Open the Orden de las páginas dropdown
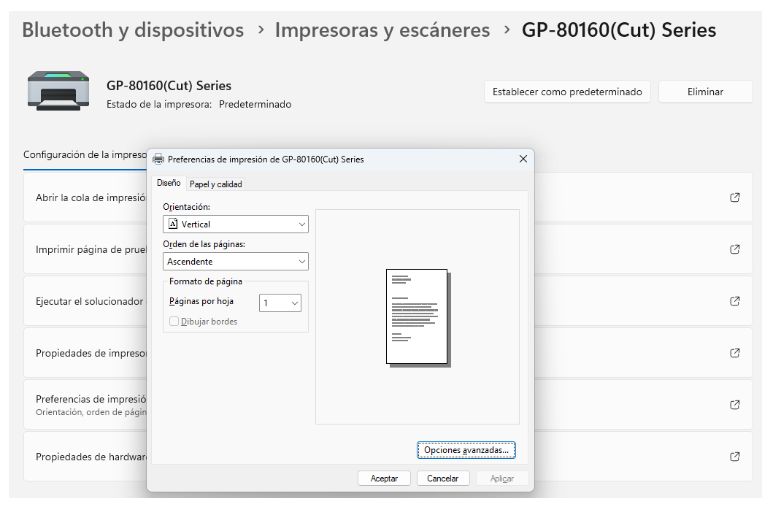This screenshot has height=505, width=769. pyautogui.click(x=235, y=261)
